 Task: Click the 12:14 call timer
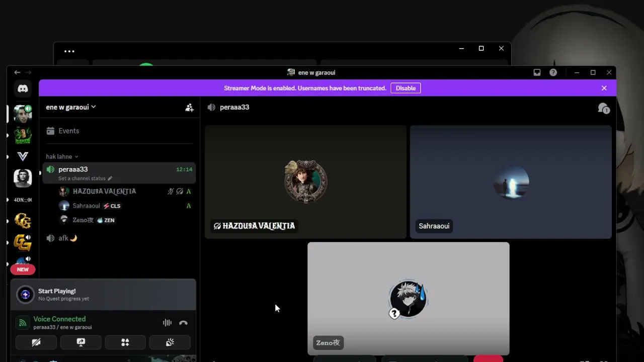point(184,169)
